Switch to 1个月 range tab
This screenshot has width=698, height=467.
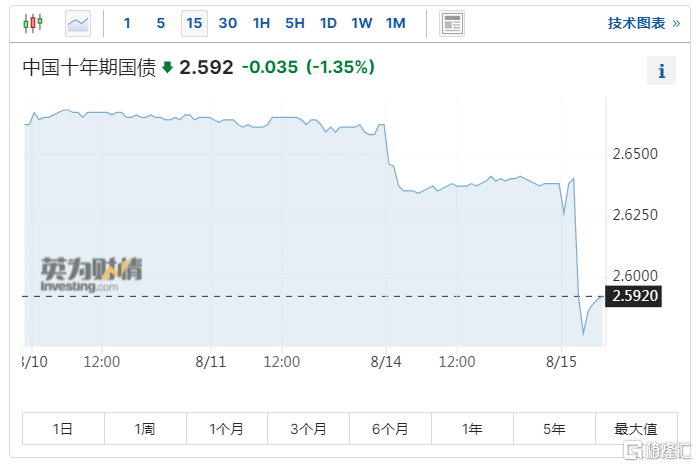(x=227, y=429)
